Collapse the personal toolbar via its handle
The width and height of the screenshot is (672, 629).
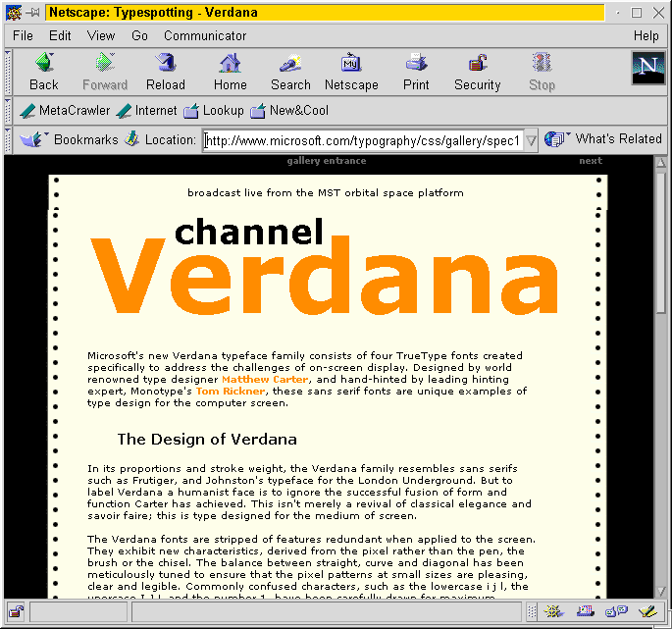8,111
